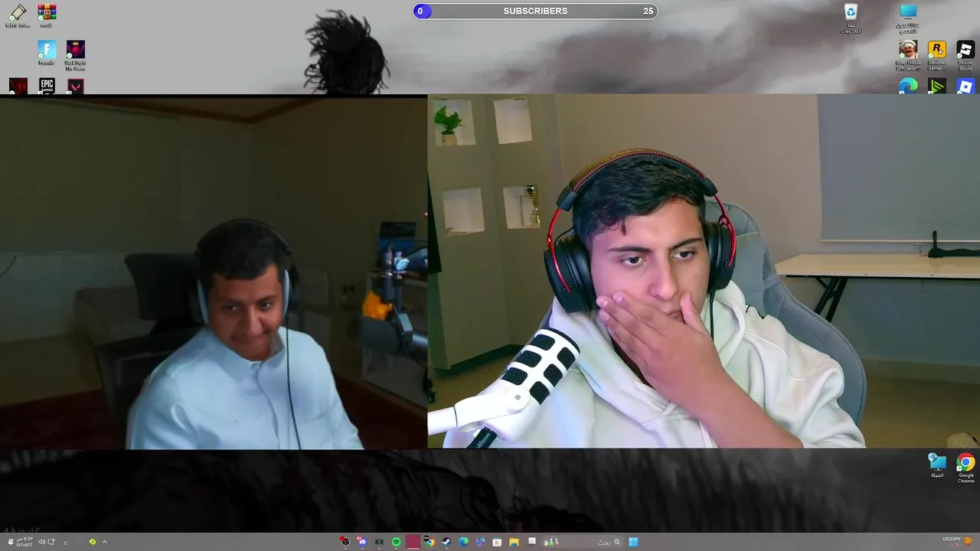Click the left-hand webcam feed window
Viewport: 980px width, 551px height.
pos(214,273)
